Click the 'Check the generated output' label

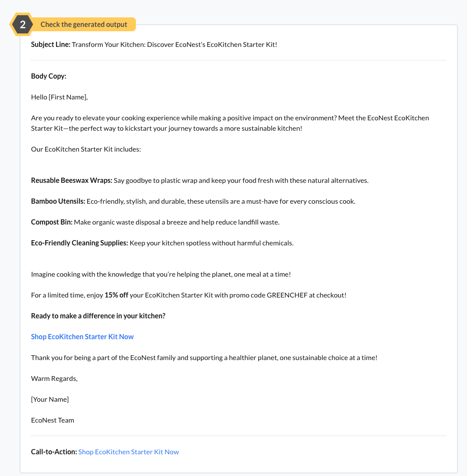84,25
